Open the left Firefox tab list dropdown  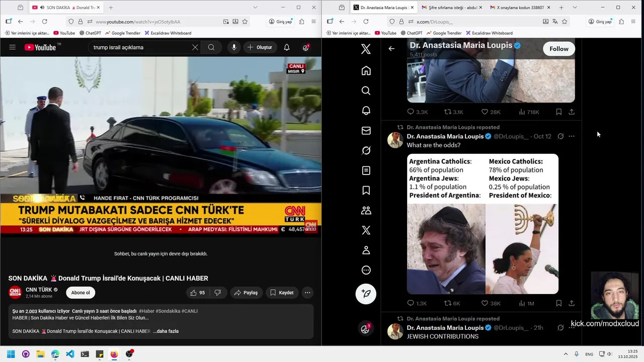[255, 8]
